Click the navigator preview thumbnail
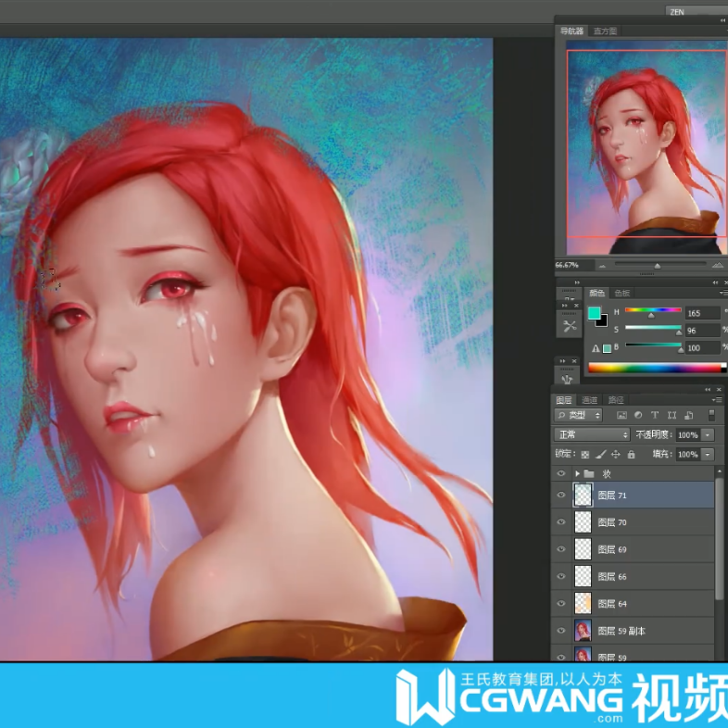Viewport: 728px width, 728px height. point(646,147)
